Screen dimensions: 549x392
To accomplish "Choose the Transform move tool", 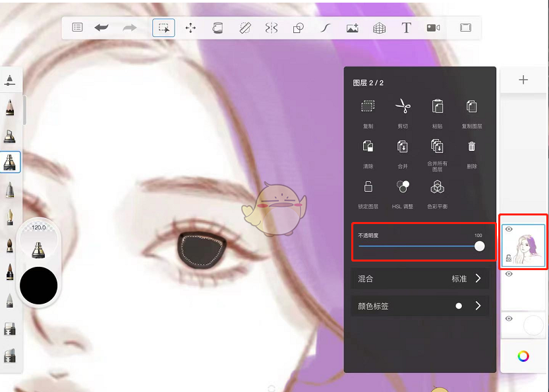I will (190, 28).
